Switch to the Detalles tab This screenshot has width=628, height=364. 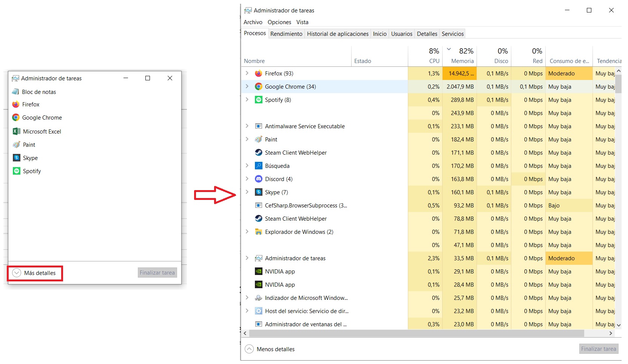click(427, 34)
